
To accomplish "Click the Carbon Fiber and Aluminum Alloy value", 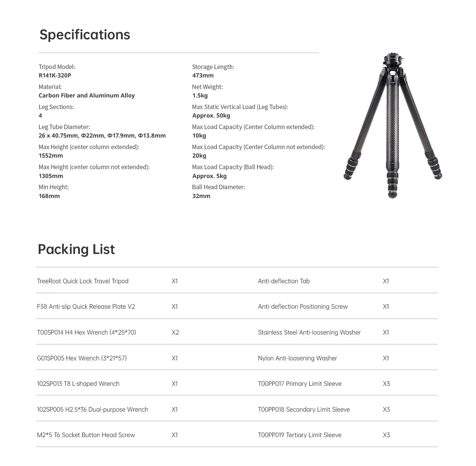I will [x=87, y=95].
